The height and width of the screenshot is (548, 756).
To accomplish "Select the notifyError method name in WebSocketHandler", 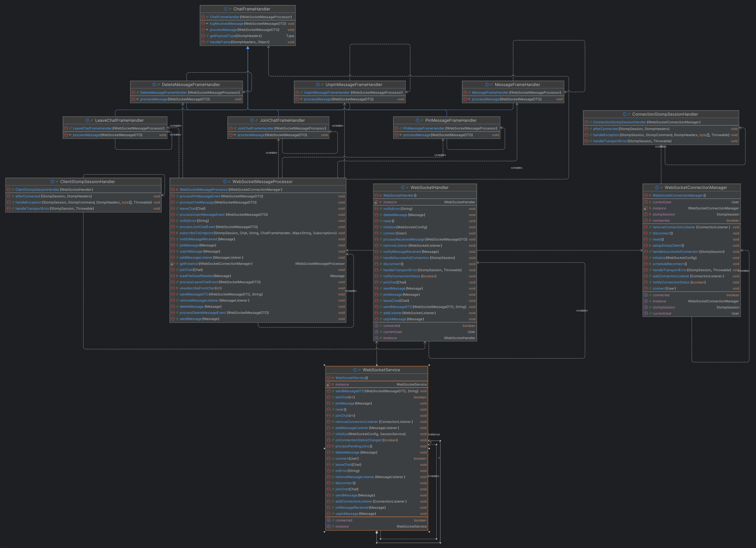I will (x=391, y=208).
